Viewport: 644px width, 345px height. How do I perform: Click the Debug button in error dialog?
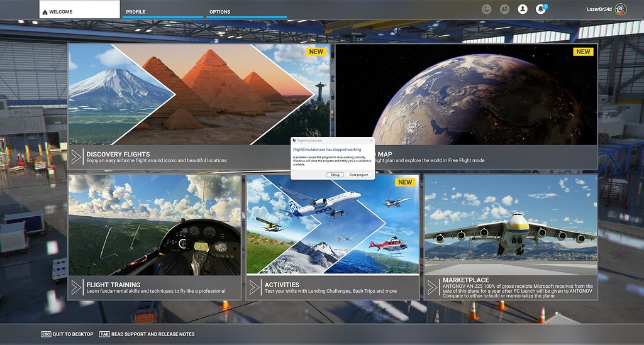tap(335, 175)
